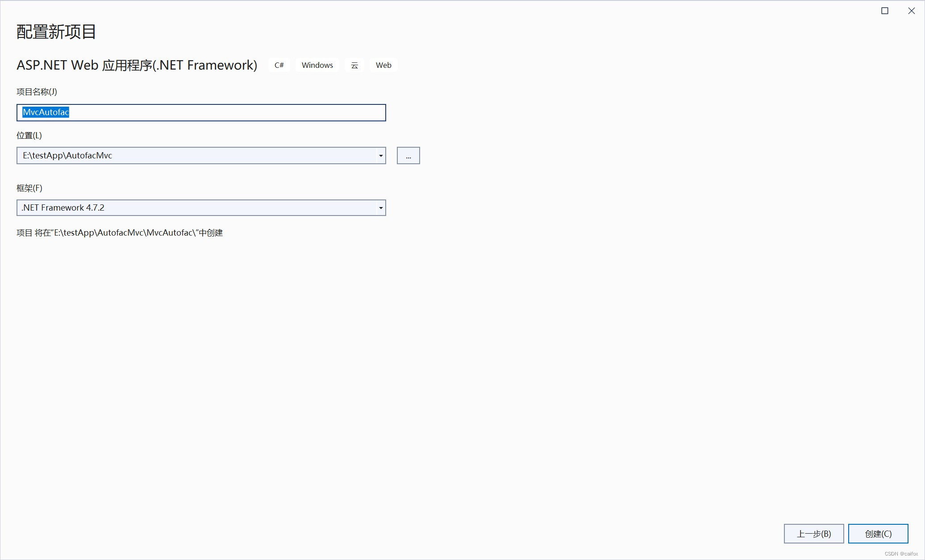Click the project name field containing MvcAutofac
The height and width of the screenshot is (560, 925).
pyautogui.click(x=201, y=112)
